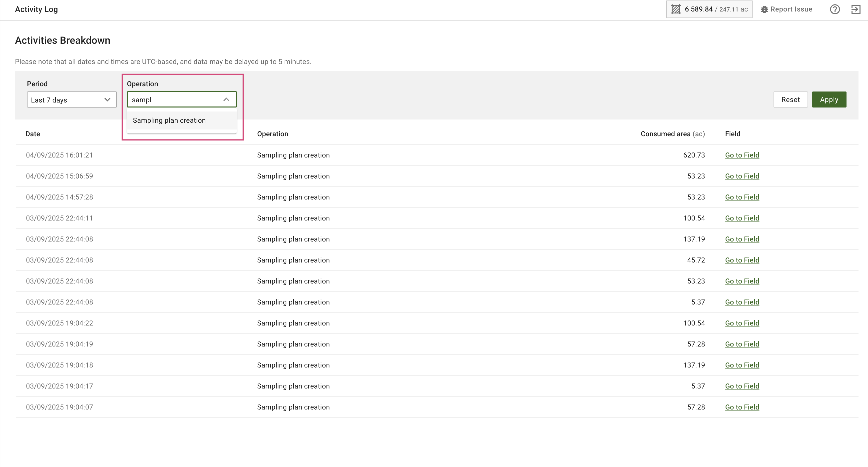Click the bug icon beside Report Issue
This screenshot has height=467, width=868.
pyautogui.click(x=764, y=9)
